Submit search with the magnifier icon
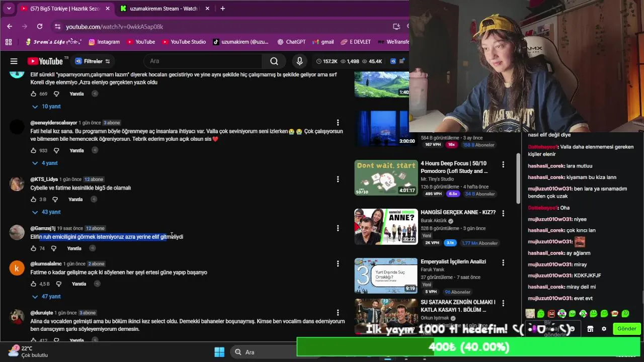Screen dimensions: 644x362 pyautogui.click(x=274, y=61)
